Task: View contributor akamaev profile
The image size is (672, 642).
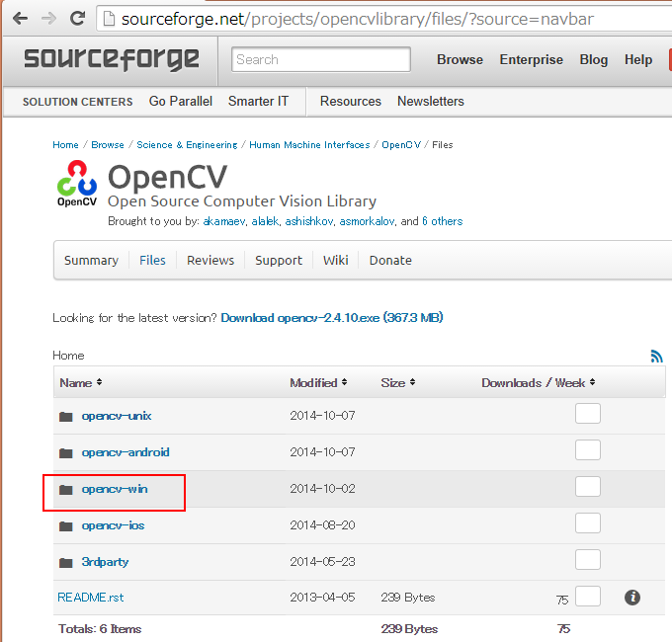Action: (224, 221)
